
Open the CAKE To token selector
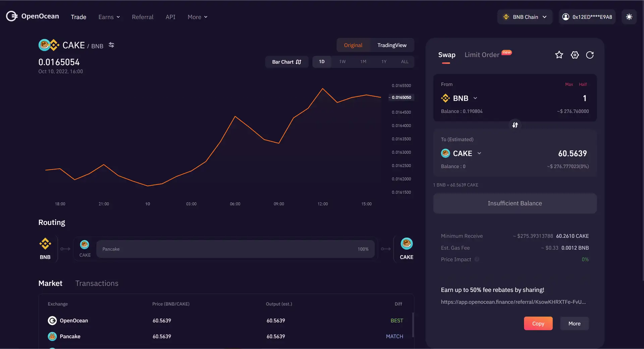(x=462, y=153)
